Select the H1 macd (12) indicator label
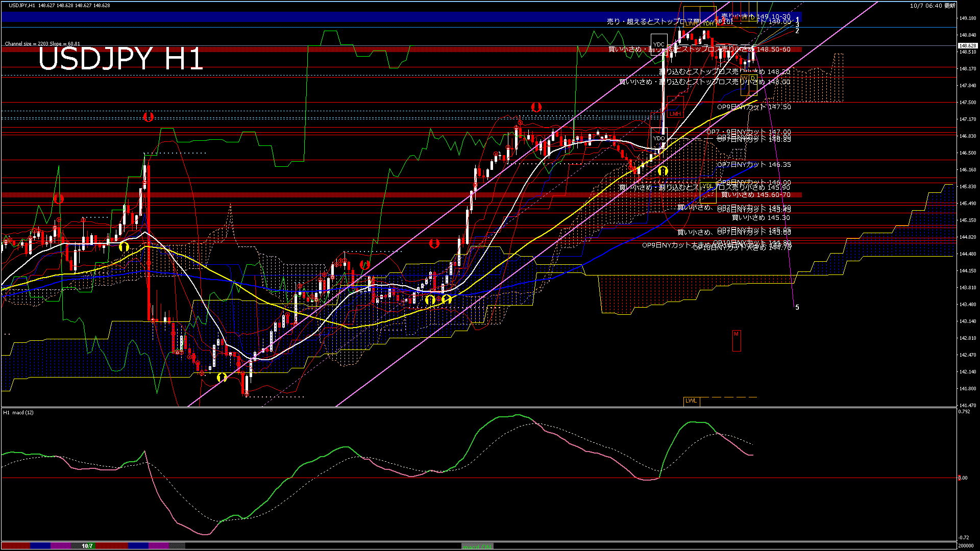 pos(18,412)
